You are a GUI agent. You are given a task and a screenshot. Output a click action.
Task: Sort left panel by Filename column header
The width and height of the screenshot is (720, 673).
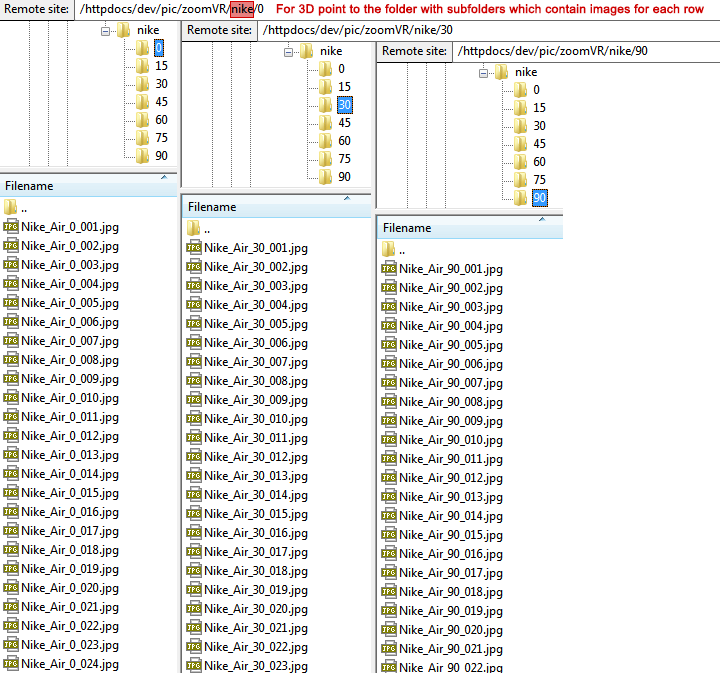(88, 186)
